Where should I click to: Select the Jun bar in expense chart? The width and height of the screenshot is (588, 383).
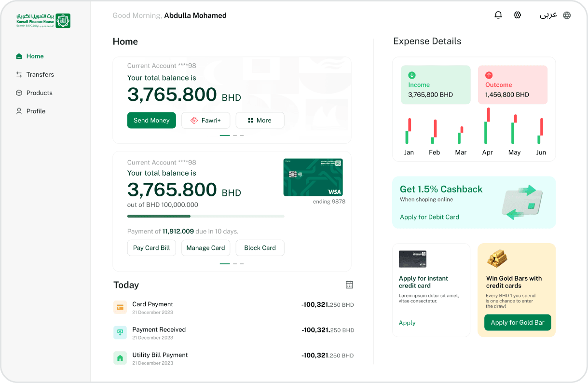point(541,131)
